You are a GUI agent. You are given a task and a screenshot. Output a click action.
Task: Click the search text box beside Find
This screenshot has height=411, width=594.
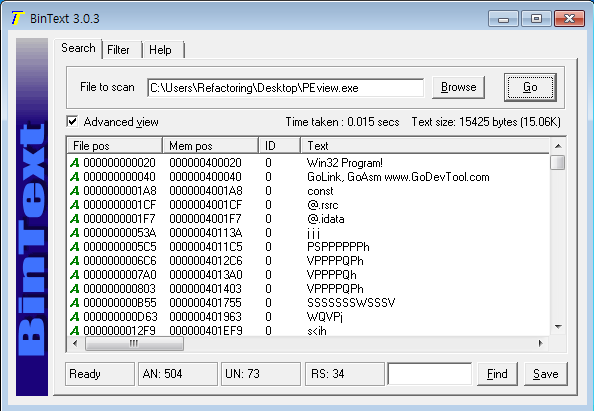pos(430,374)
